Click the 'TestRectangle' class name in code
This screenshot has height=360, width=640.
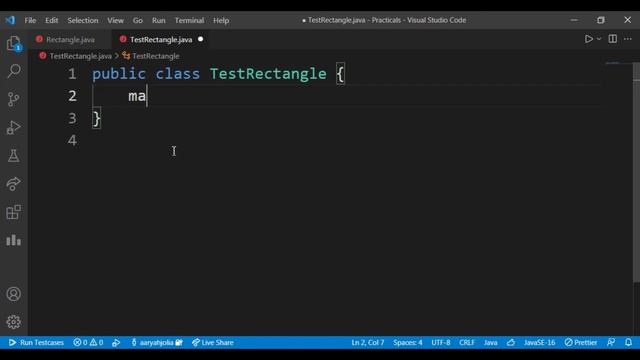click(268, 74)
